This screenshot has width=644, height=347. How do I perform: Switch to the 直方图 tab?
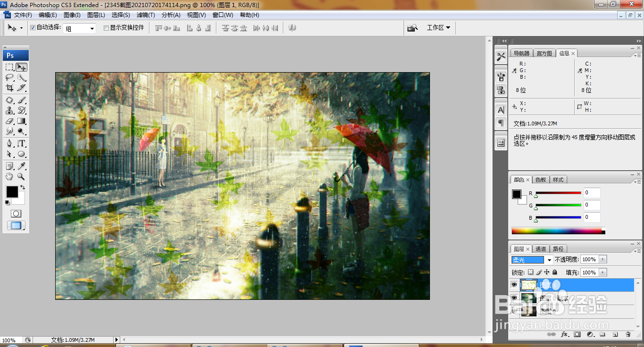pyautogui.click(x=544, y=53)
